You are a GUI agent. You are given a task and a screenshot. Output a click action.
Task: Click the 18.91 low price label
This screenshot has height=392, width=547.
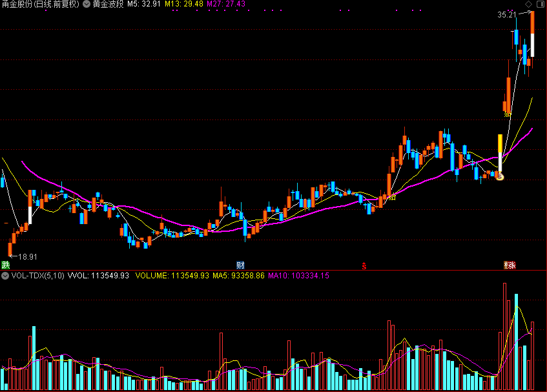[x=28, y=257]
